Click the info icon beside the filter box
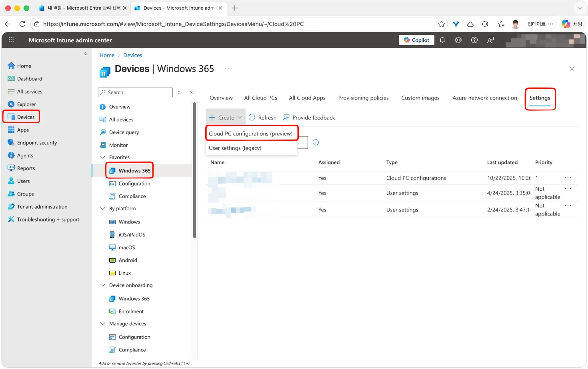The height and width of the screenshot is (369, 588). (x=316, y=142)
